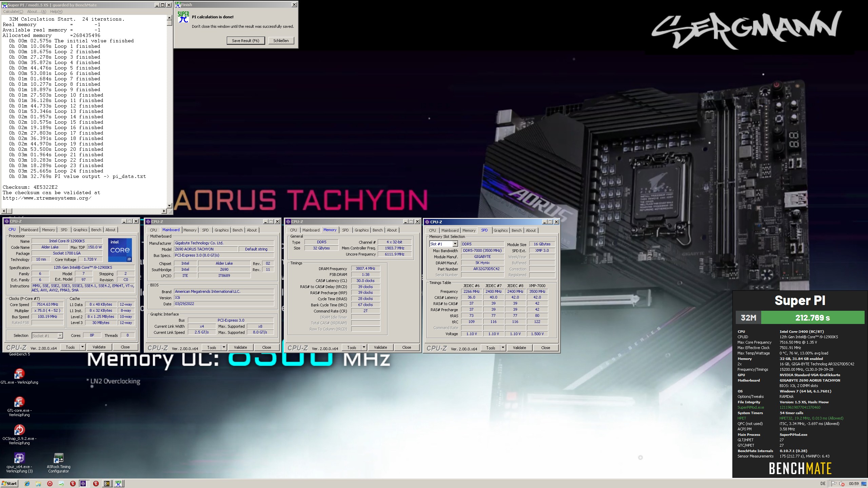Click the Super PI title bar icon
868x488 pixels.
click(x=4, y=5)
